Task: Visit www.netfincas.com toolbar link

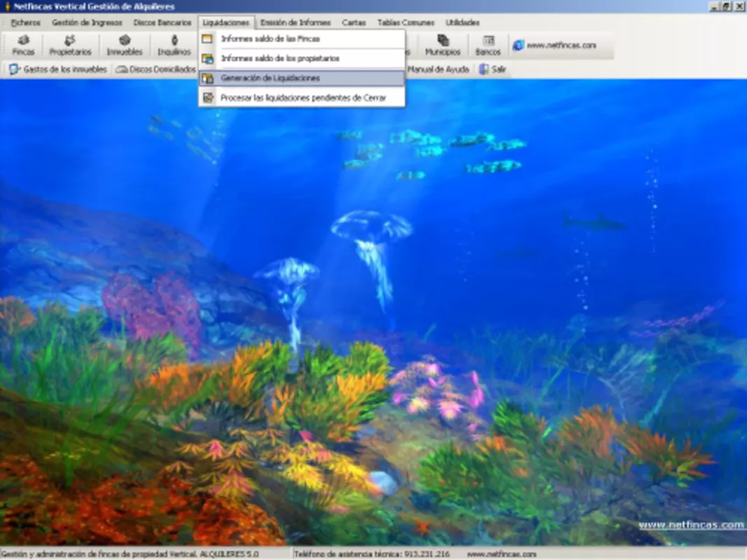Action: pyautogui.click(x=554, y=45)
